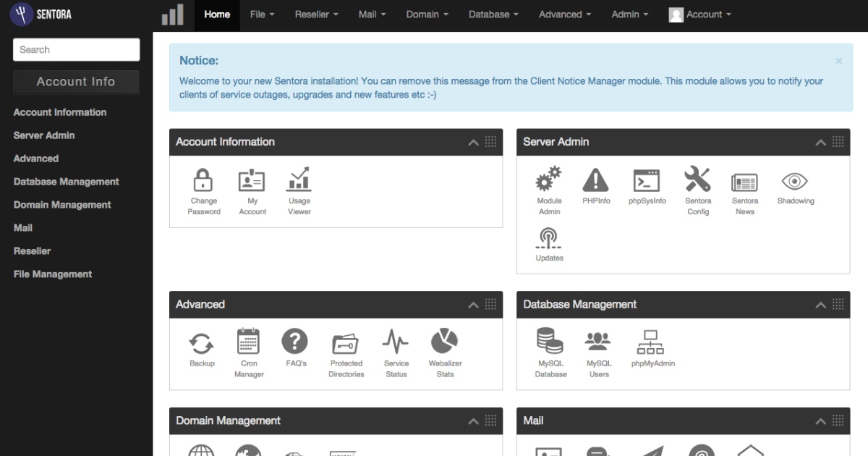
Task: Open Webalizer Stats pie chart icon
Action: point(445,342)
